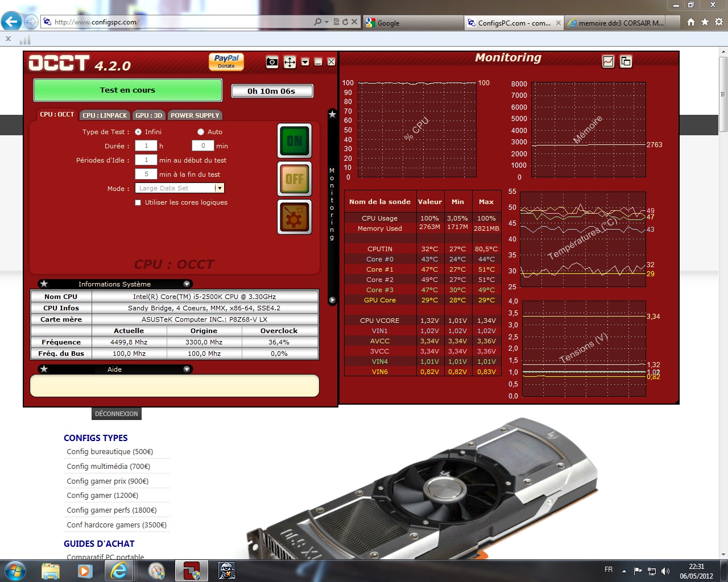Stop the test with OFF button

pyautogui.click(x=294, y=179)
